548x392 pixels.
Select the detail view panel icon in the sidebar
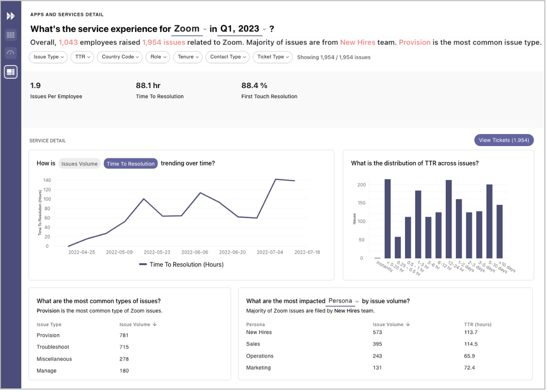point(11,72)
